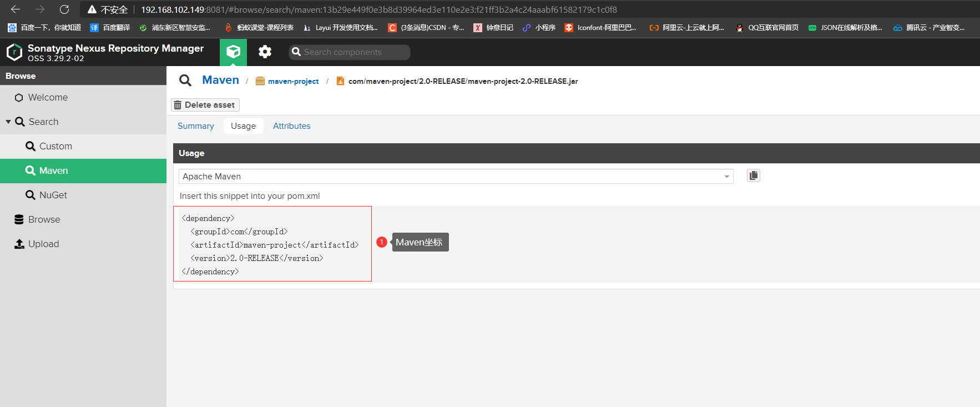Open the JSON在线解析 bookmark
This screenshot has height=407, width=980.
[x=845, y=27]
